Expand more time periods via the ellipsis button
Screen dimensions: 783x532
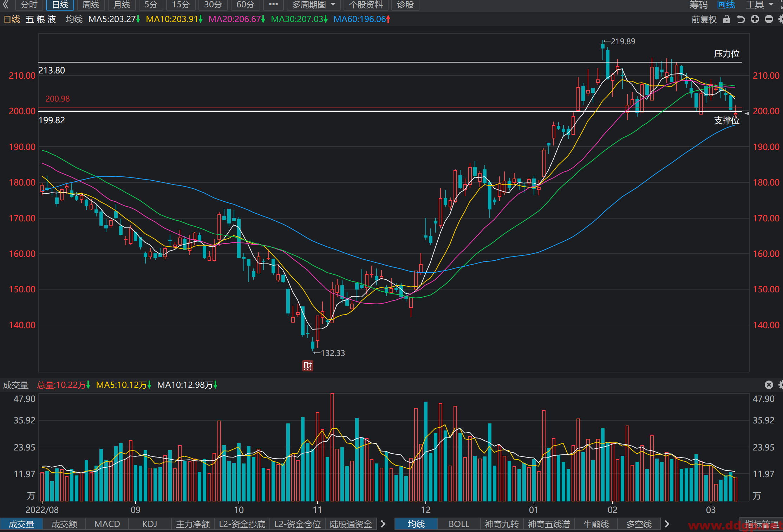[273, 5]
